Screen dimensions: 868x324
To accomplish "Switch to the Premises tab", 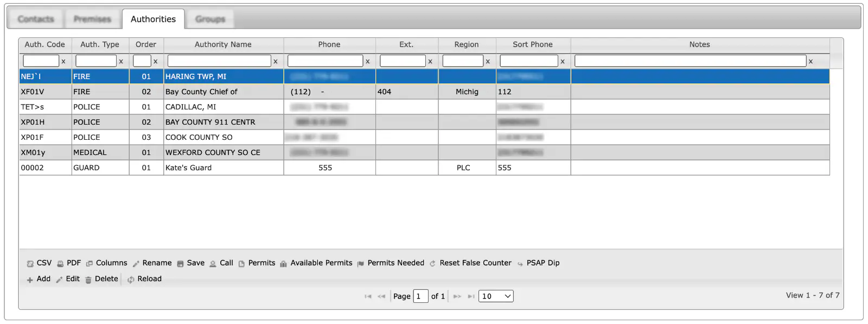I will coord(92,19).
